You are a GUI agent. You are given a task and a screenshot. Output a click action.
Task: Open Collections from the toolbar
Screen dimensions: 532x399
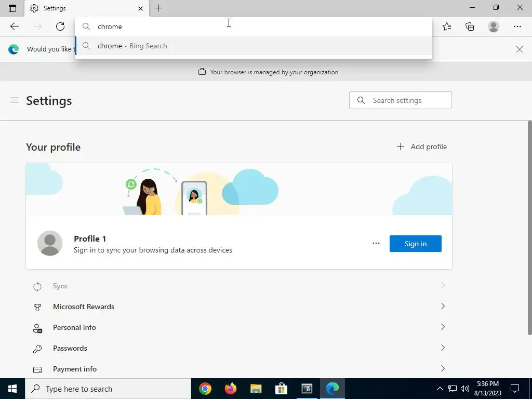pos(470,26)
